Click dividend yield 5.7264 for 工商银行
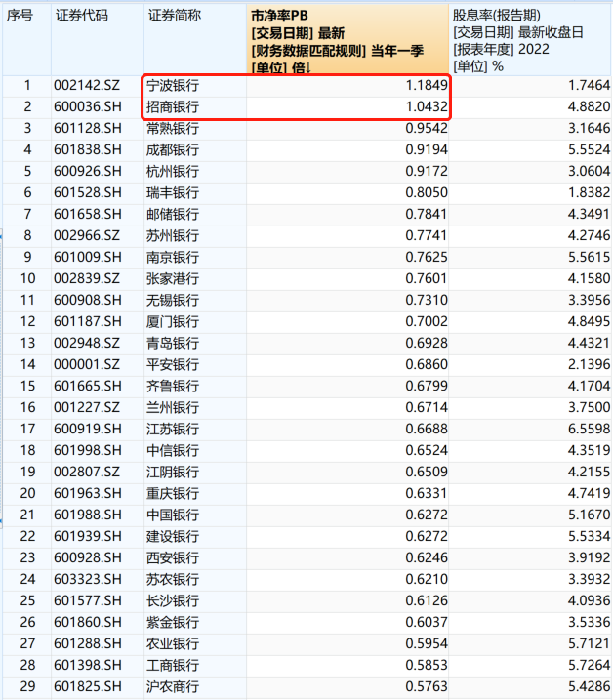This screenshot has height=700, width=613. point(589,665)
